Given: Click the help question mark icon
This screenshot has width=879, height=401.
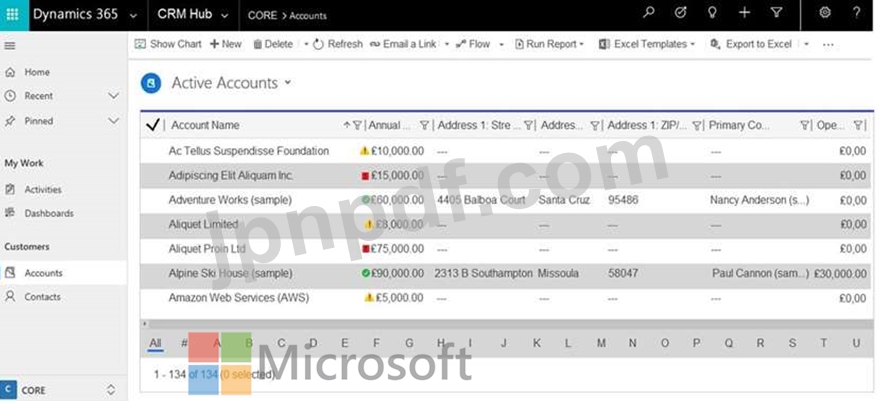Looking at the screenshot, I should (857, 13).
